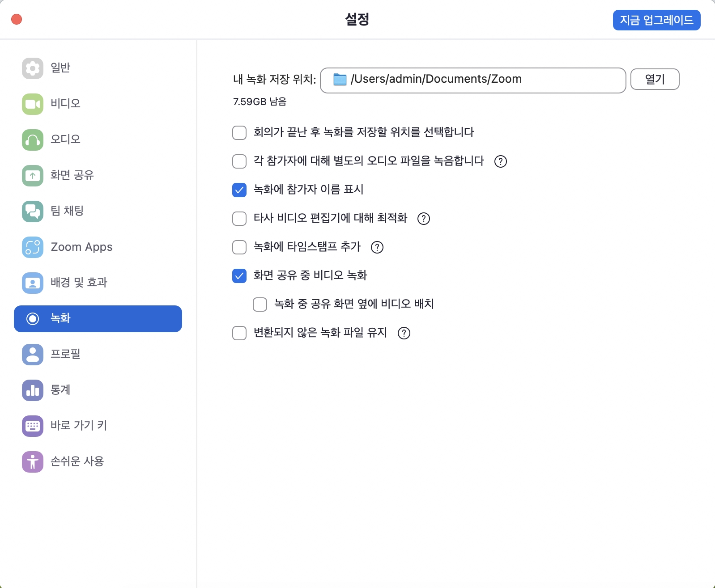Click help icon beside 변환되지 않은 녹화 파일 유지
The width and height of the screenshot is (715, 588).
click(404, 333)
